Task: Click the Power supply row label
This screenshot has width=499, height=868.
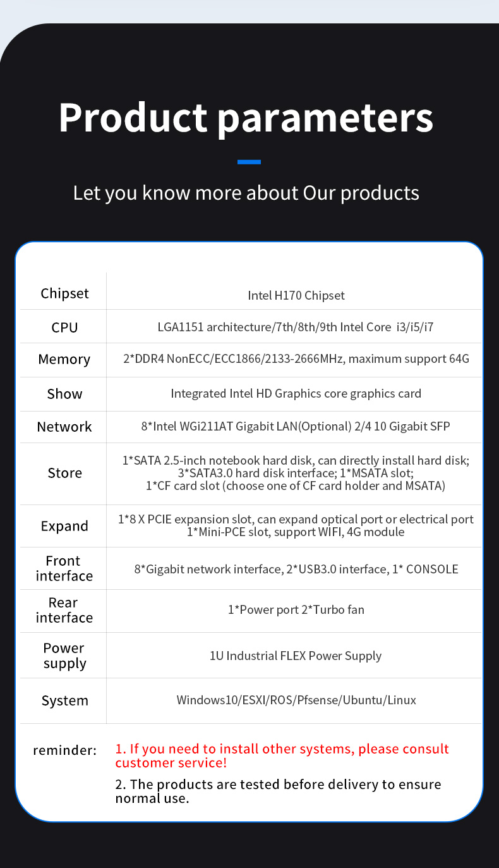Action: point(64,656)
